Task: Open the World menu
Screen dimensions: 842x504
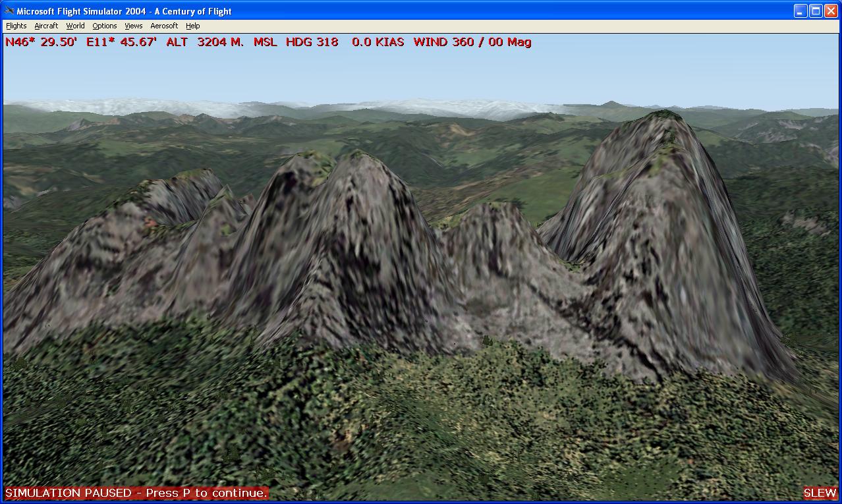Action: (x=75, y=26)
